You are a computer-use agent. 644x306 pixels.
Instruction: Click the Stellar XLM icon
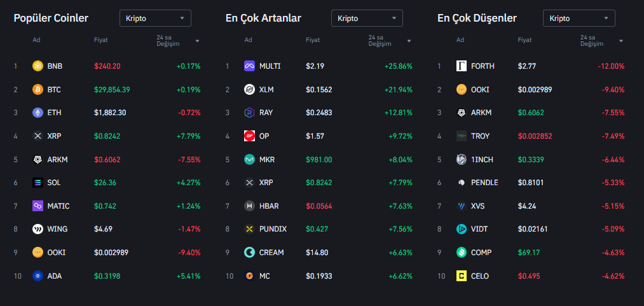(249, 89)
